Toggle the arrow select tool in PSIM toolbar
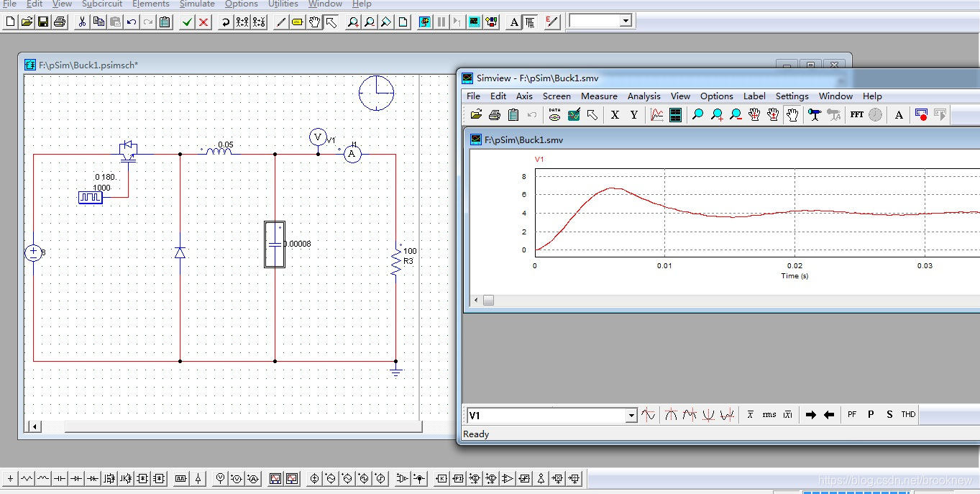980x494 pixels. pos(331,22)
